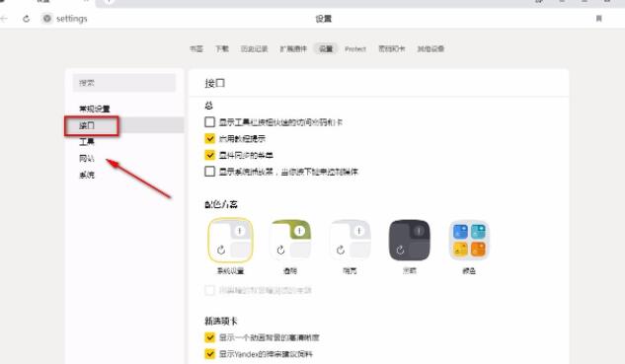Viewport: 625px width, 364px height.
Task: Choose the 透明 (transparent) green color scheme
Action: 290,240
